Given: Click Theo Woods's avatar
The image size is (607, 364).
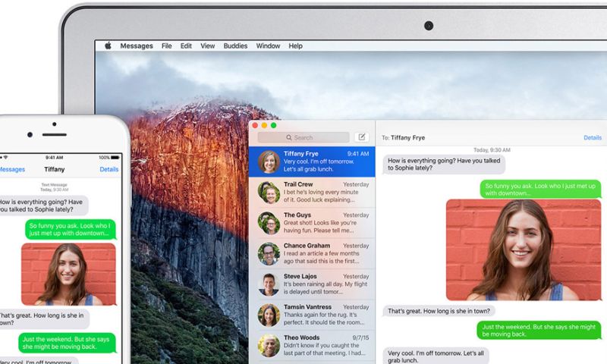Looking at the screenshot, I should pos(269,346).
